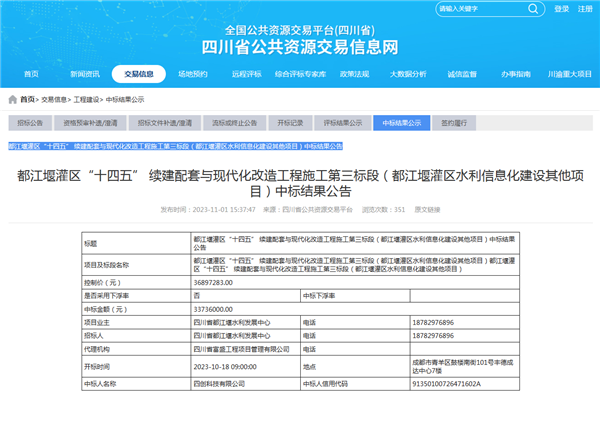Switch to 评标结果公示 tab
The image size is (600, 421).
click(x=343, y=123)
